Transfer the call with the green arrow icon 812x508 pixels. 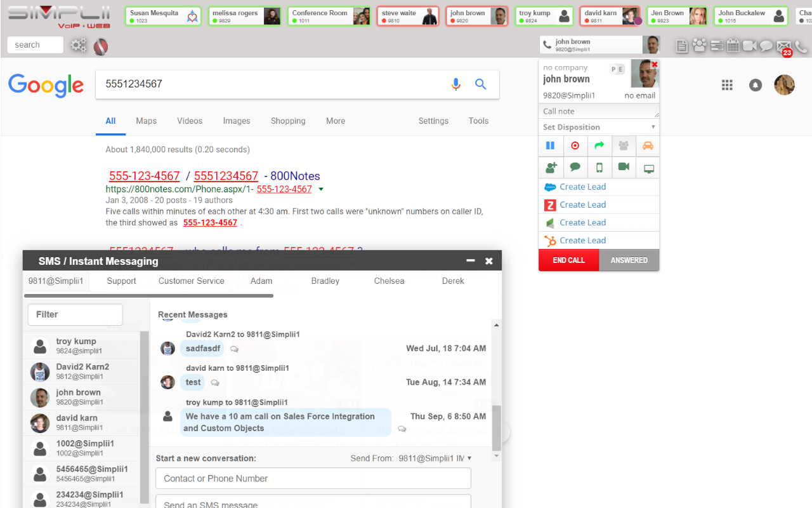pyautogui.click(x=599, y=146)
